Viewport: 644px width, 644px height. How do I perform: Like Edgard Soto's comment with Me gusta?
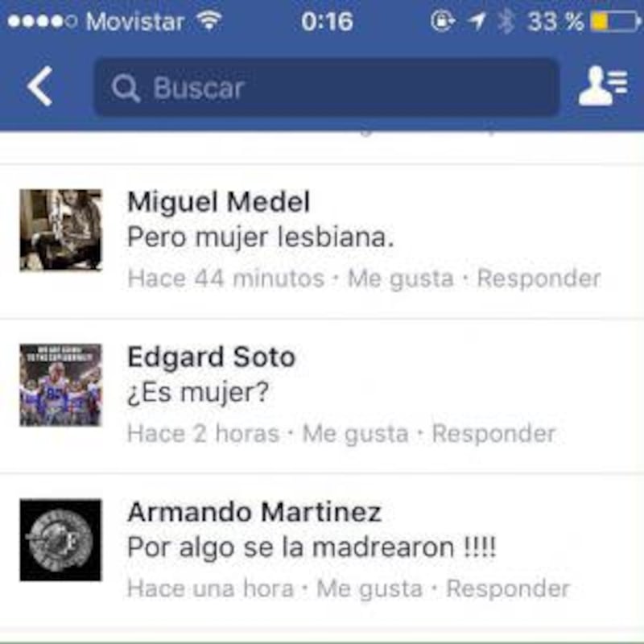pyautogui.click(x=355, y=434)
